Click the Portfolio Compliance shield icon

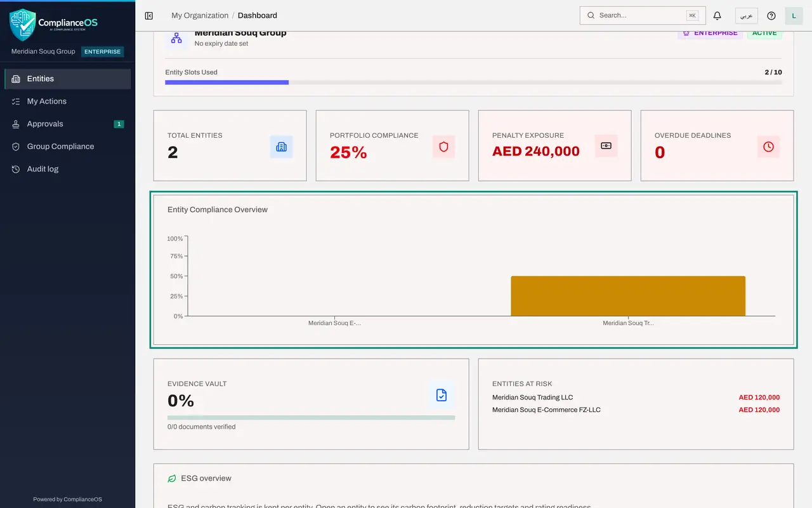[x=443, y=147]
